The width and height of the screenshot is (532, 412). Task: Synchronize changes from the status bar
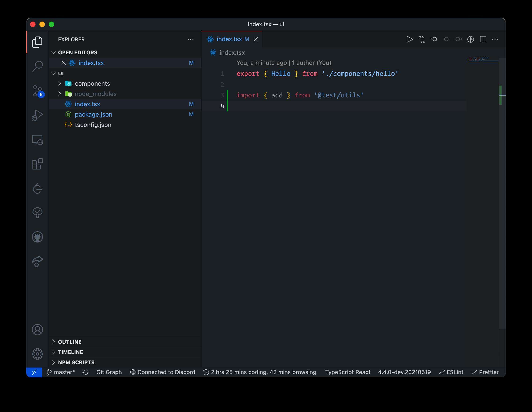pyautogui.click(x=85, y=372)
